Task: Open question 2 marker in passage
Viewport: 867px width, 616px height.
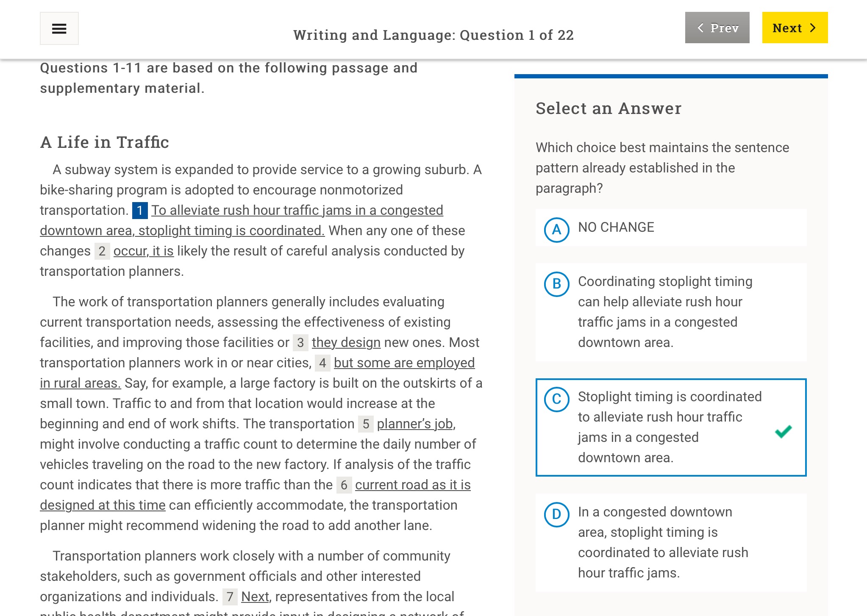Action: click(x=102, y=251)
